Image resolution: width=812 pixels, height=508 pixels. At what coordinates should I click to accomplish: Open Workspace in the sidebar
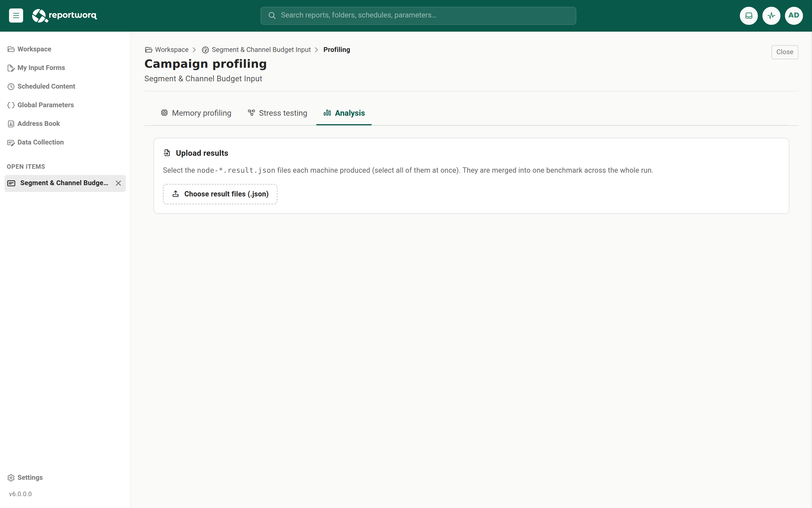tap(29, 49)
